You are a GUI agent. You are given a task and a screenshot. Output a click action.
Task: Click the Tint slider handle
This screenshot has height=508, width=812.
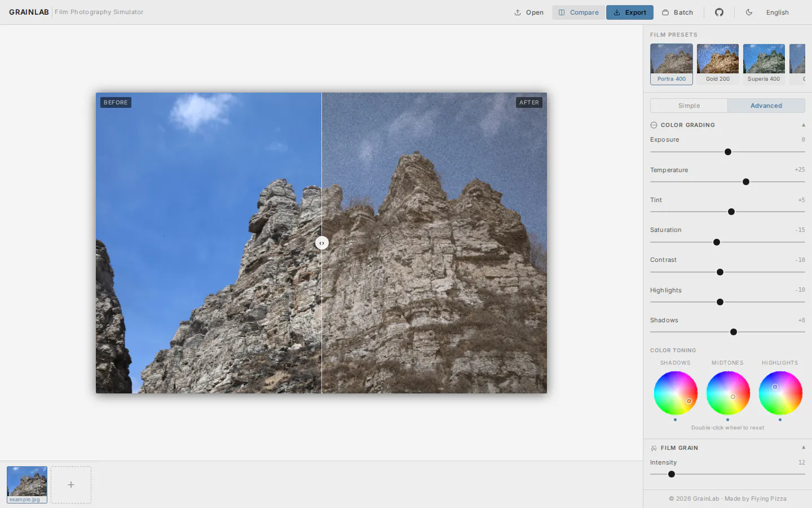731,212
